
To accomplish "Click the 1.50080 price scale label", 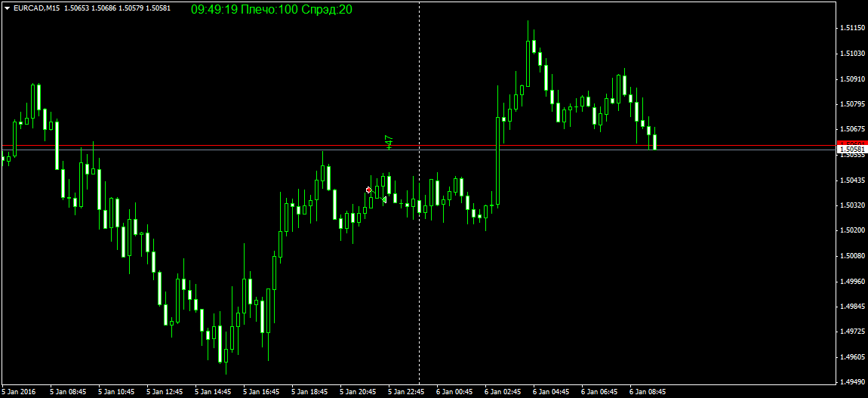I will (x=852, y=256).
